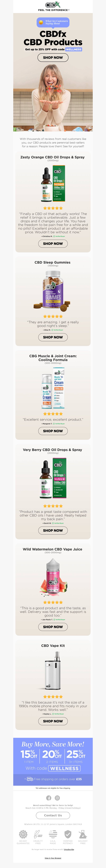Click the Verified Potency shield icon
106x868 pixels.
68,834
